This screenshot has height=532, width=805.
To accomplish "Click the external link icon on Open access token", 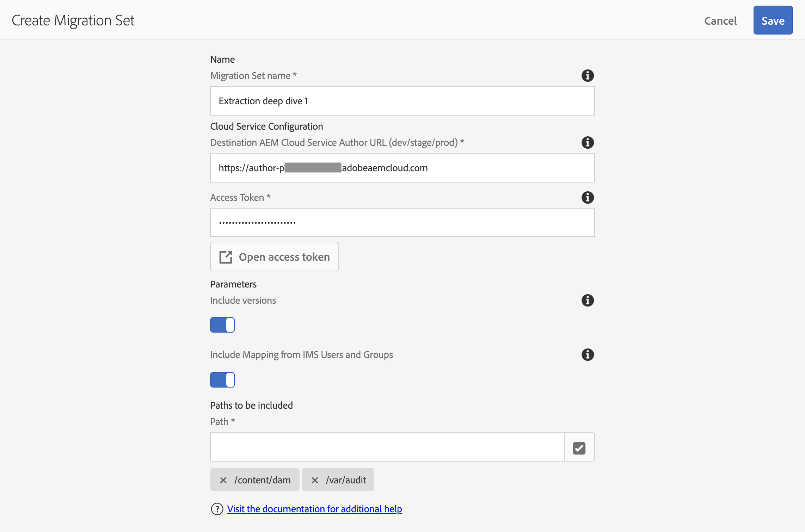I will point(225,256).
